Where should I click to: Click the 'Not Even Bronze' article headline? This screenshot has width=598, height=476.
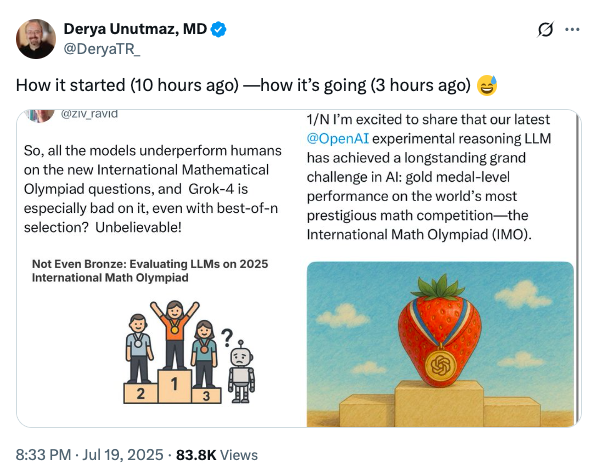[x=150, y=270]
